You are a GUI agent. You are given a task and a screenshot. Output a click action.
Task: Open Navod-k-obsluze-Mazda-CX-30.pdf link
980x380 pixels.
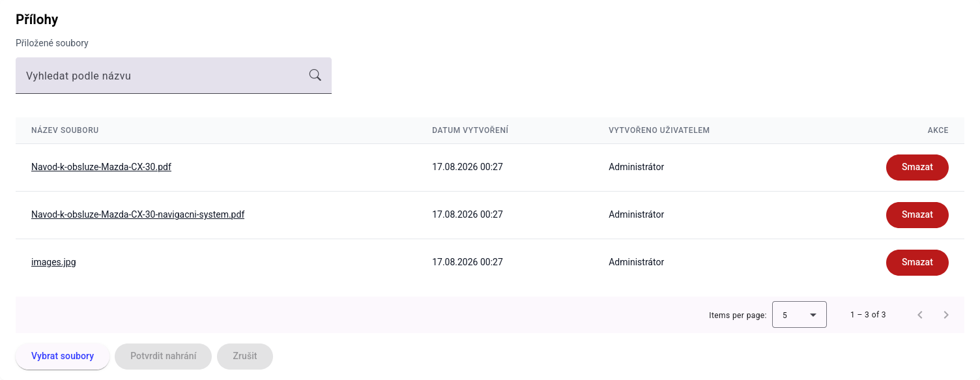pos(101,167)
